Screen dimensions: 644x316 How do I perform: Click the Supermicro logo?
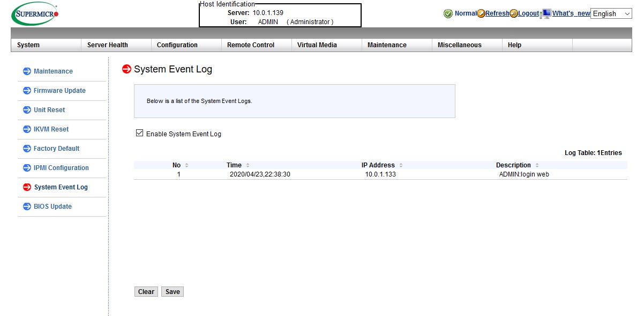tap(35, 13)
